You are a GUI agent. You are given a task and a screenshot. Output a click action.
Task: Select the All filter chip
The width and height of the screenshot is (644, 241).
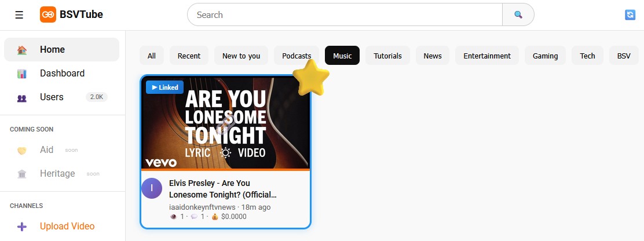pyautogui.click(x=152, y=56)
